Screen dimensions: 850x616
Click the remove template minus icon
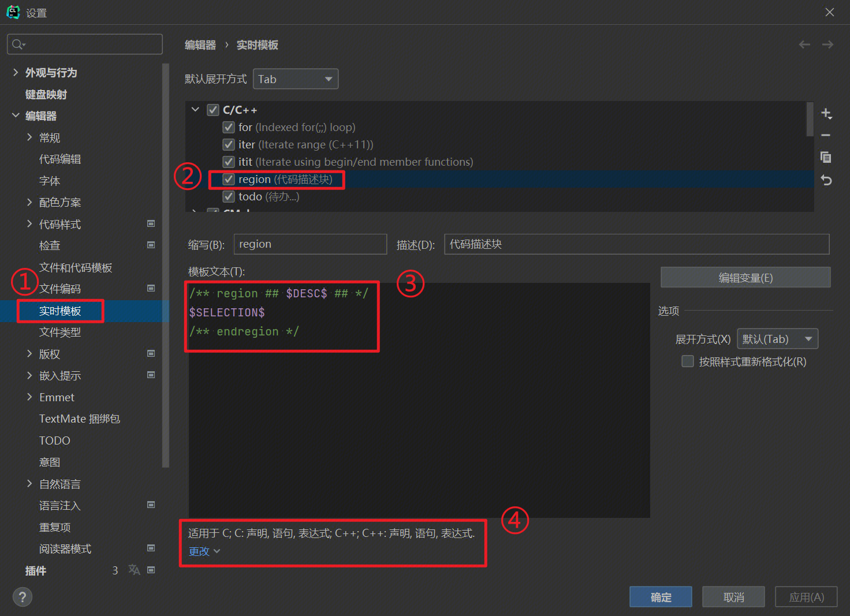826,136
